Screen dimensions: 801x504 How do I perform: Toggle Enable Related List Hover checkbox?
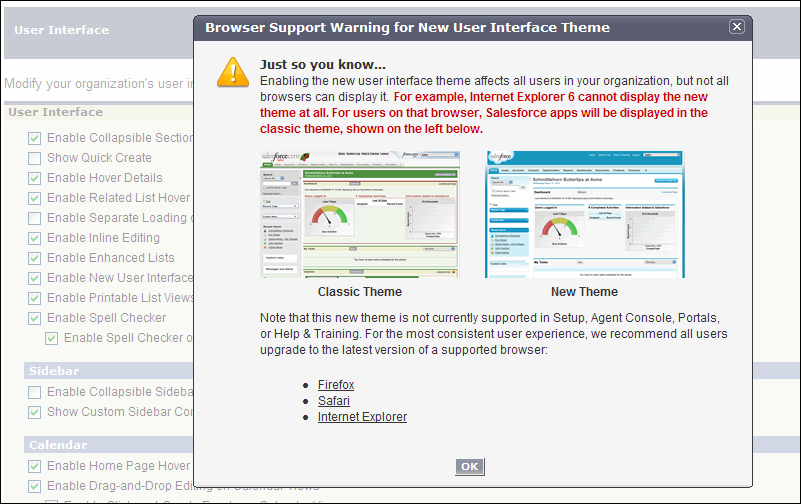point(35,198)
